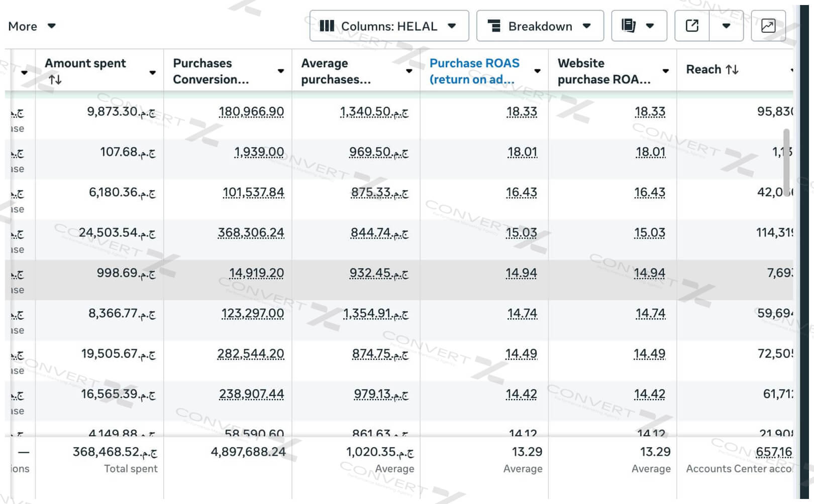Screen dimensions: 814x504
Task: Select the Purchase ROAS column header
Action: point(474,71)
